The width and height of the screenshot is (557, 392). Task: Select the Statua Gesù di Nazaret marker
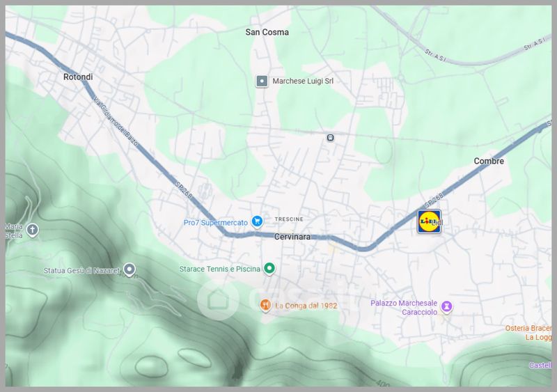[130, 269]
